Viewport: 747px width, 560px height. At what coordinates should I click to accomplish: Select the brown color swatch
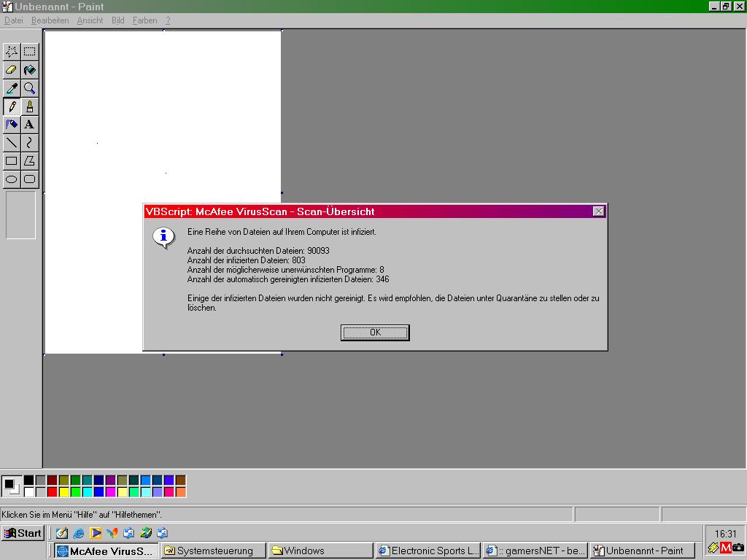[x=181, y=480]
